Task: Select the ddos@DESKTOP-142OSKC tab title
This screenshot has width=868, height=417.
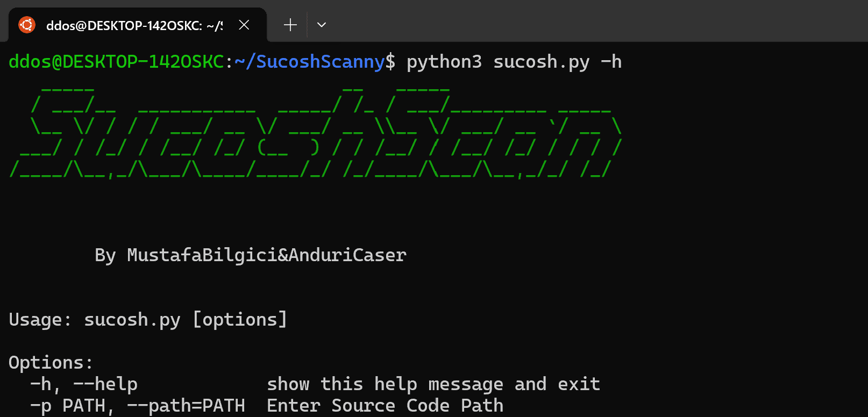Action: [x=134, y=25]
